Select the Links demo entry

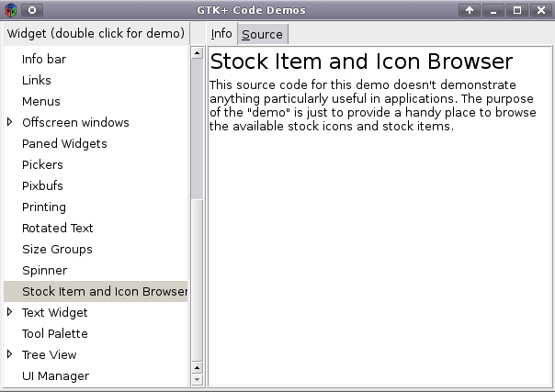click(37, 80)
